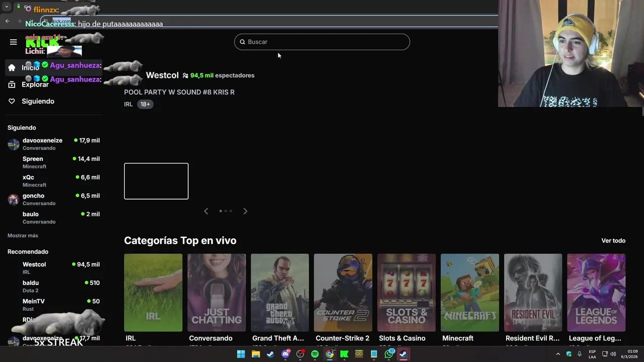Click highlighted Steam icon in taskbar
Screen dimensions: 644x362
(404, 354)
